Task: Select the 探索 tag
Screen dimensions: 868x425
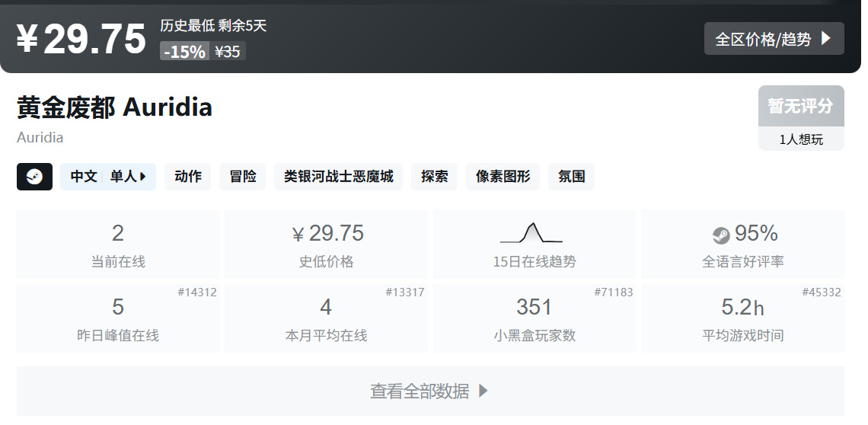Action: pyautogui.click(x=434, y=177)
